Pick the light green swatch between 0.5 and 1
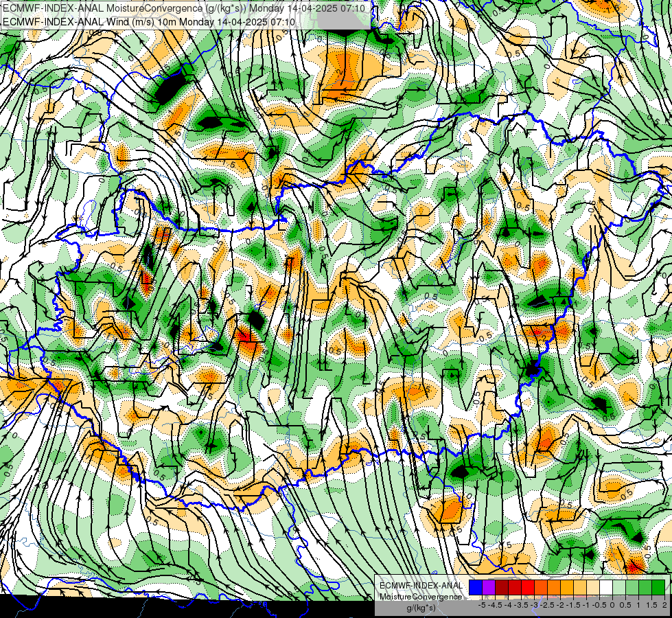This screenshot has height=618, width=672. (x=632, y=587)
